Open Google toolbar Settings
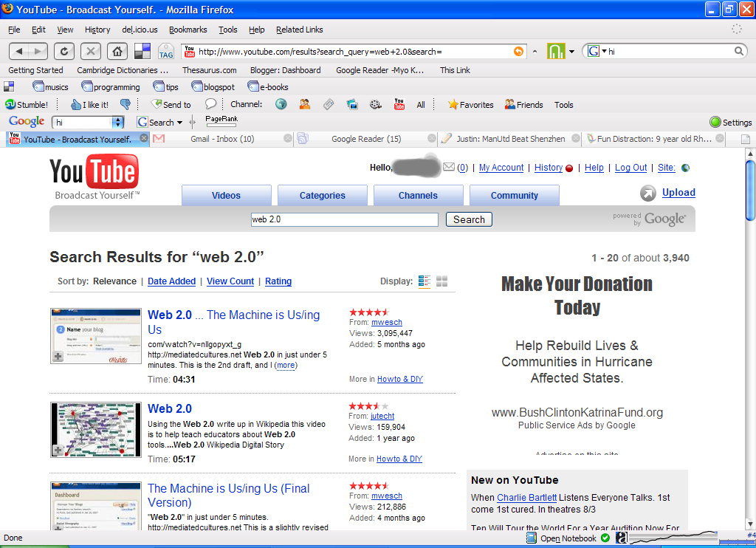Viewport: 756px width, 548px height. 730,123
